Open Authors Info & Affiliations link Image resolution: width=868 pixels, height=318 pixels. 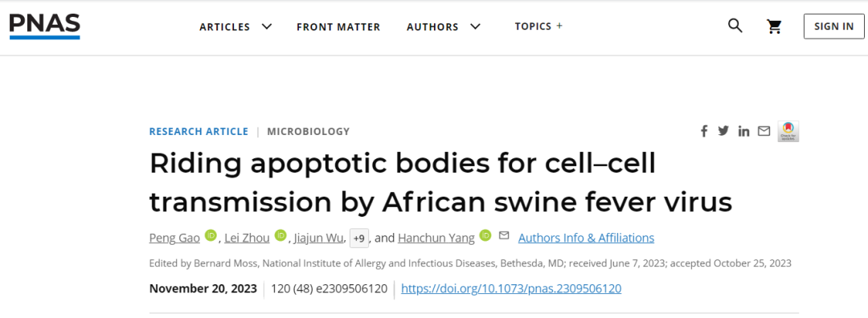pos(586,238)
